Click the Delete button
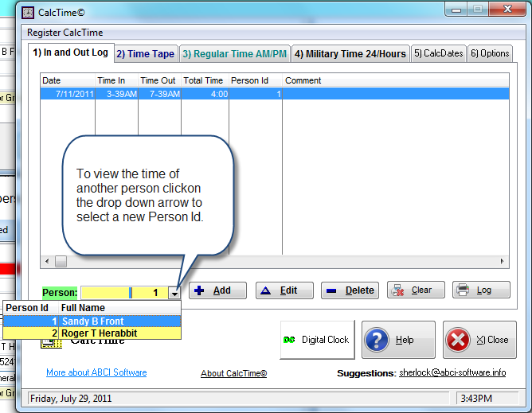Viewport: 532px width, 413px height. point(350,290)
